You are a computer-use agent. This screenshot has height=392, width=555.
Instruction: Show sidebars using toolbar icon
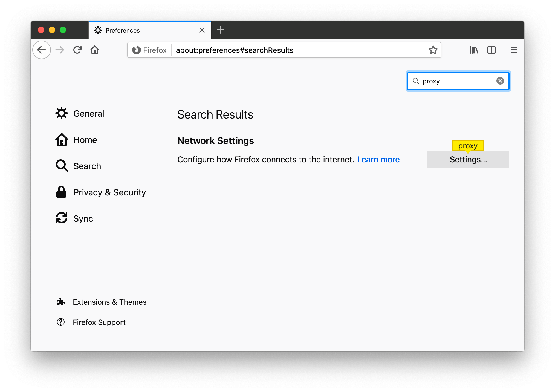coord(491,50)
